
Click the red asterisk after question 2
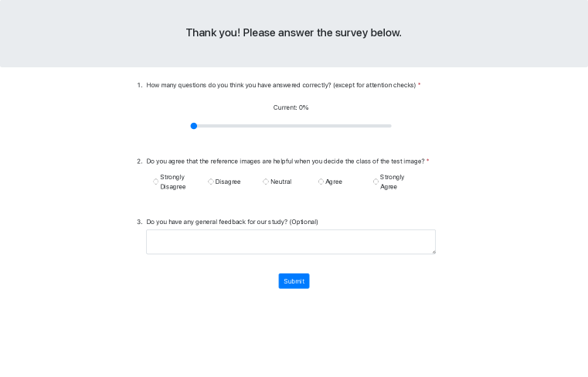tap(428, 161)
